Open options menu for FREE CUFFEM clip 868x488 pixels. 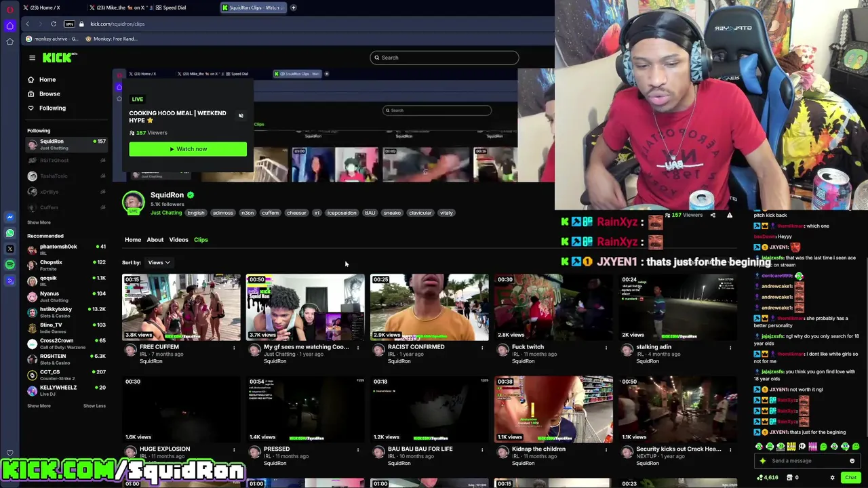[x=234, y=348]
